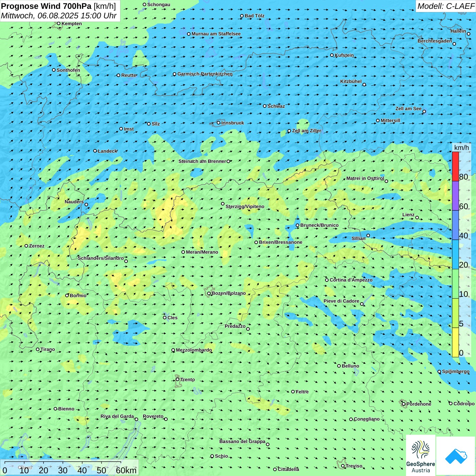
Task: Click the Sterzing/Vipiteno city marker
Action: click(223, 204)
